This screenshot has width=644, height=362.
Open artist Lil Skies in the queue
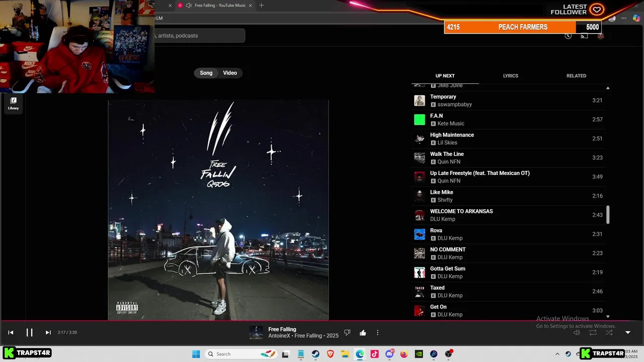pos(447,143)
